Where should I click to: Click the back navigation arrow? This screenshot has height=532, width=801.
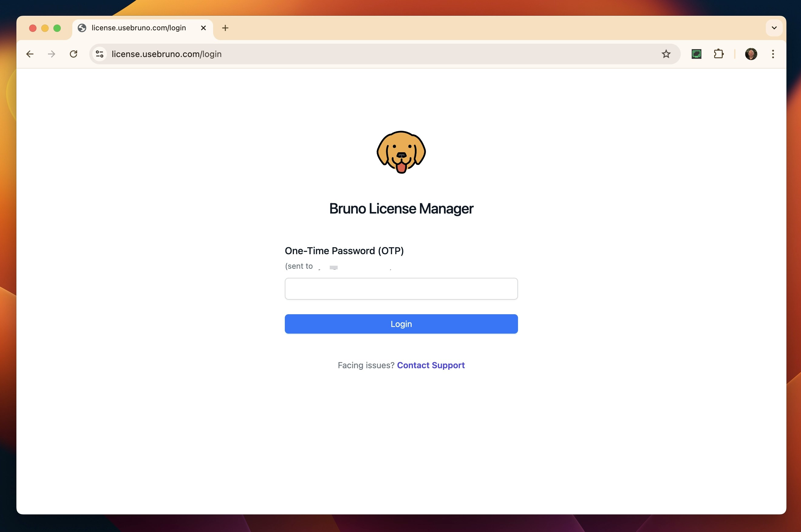[30, 54]
